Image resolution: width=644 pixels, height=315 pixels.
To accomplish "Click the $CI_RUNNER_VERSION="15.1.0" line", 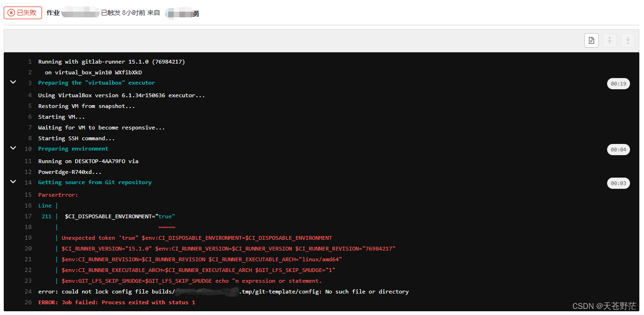I will pyautogui.click(x=228, y=249).
